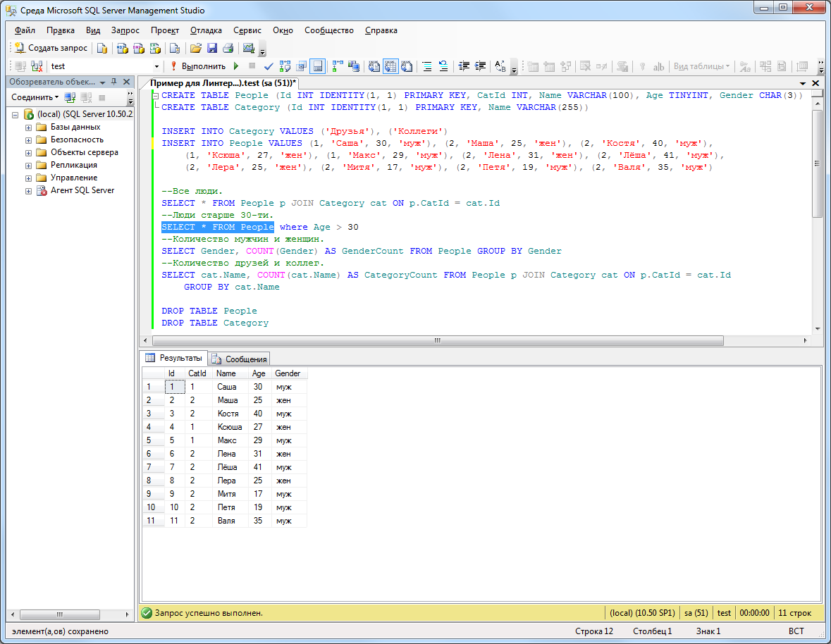The image size is (831, 644).
Task: Open the Запрос menu
Action: tap(125, 30)
